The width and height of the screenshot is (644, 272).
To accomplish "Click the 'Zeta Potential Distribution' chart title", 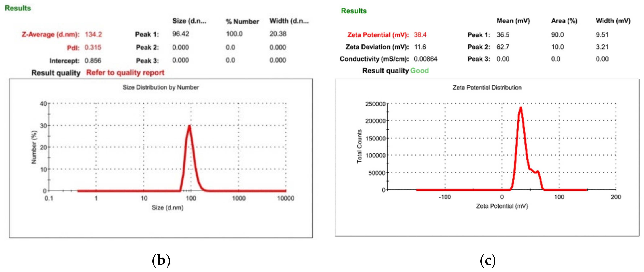I will coord(487,88).
